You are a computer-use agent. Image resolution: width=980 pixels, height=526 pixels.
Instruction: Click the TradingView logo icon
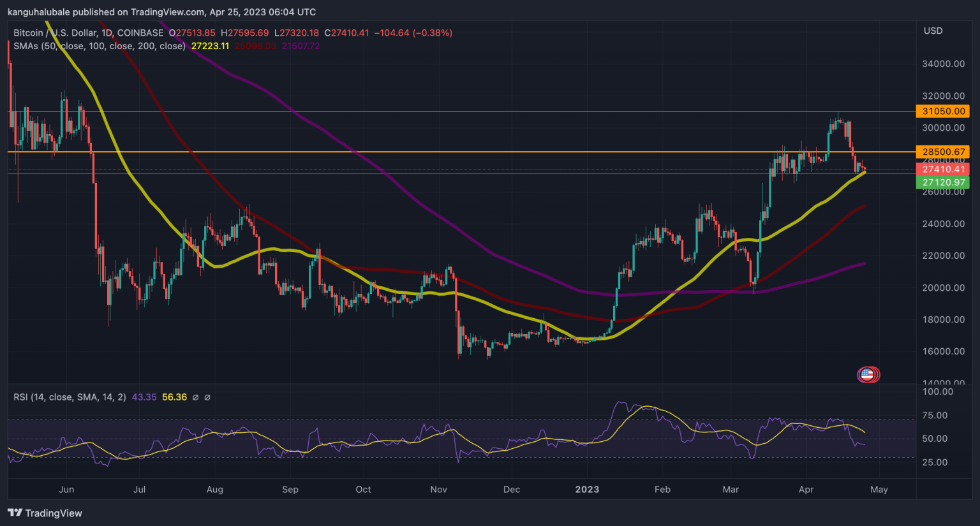coord(14,513)
